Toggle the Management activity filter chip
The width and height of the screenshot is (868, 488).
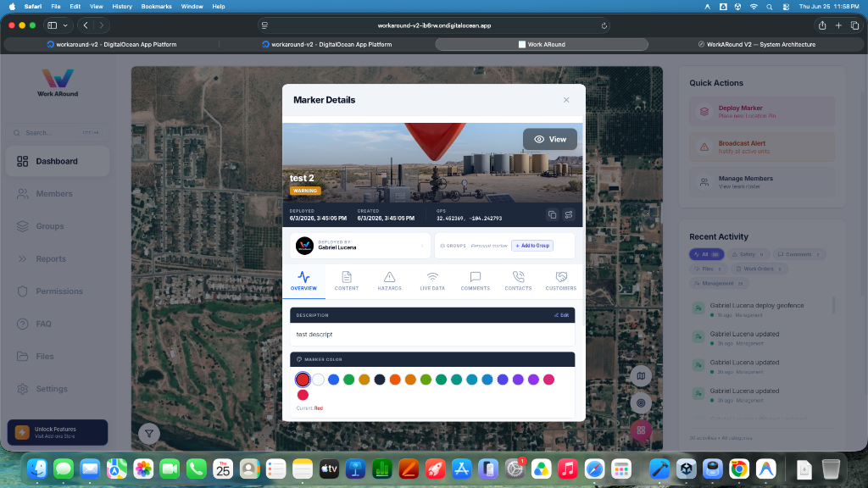719,283
